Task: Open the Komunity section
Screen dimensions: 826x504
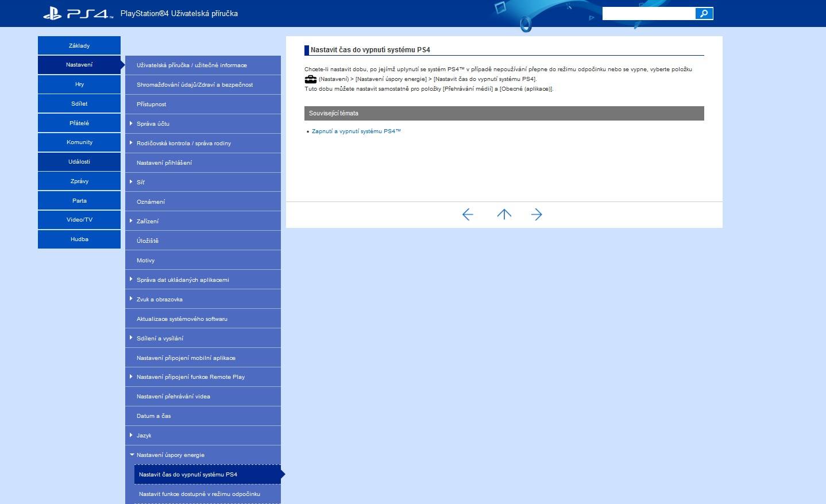Action: tap(79, 142)
